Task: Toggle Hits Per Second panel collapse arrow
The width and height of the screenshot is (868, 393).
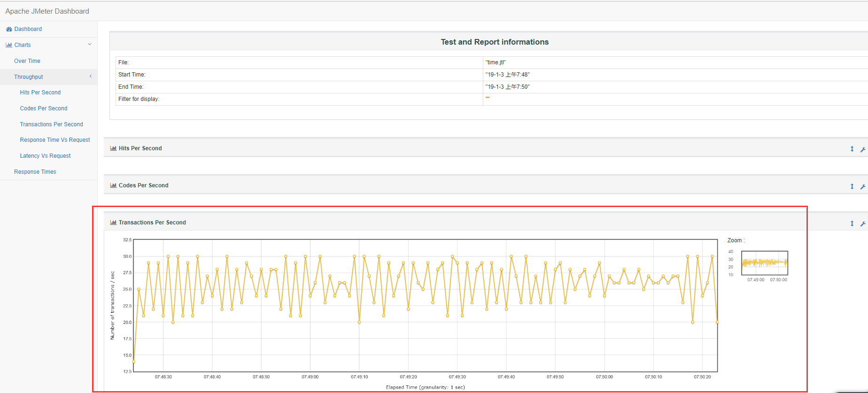Action: tap(852, 149)
